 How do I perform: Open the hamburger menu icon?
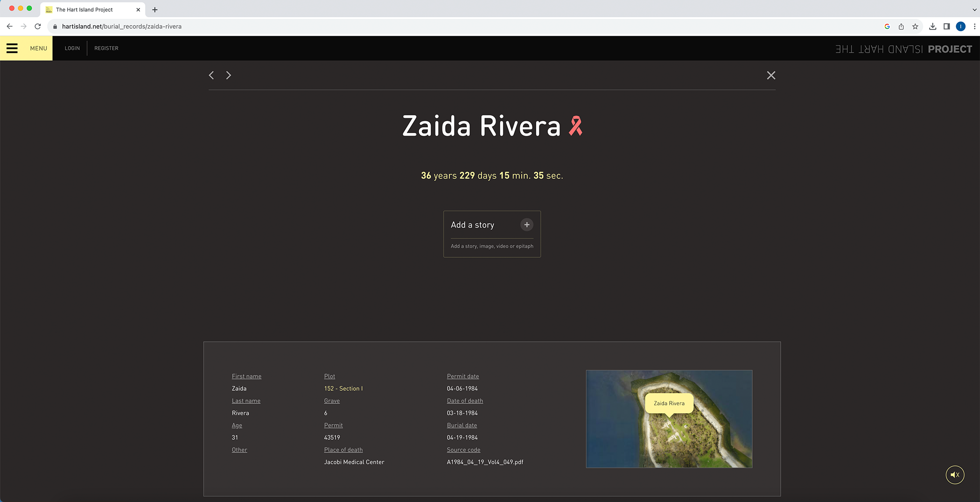[x=12, y=48]
